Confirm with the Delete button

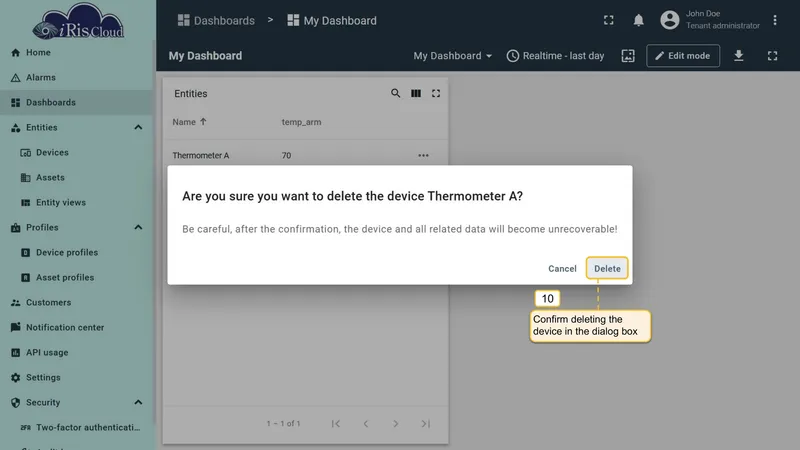[x=607, y=268]
